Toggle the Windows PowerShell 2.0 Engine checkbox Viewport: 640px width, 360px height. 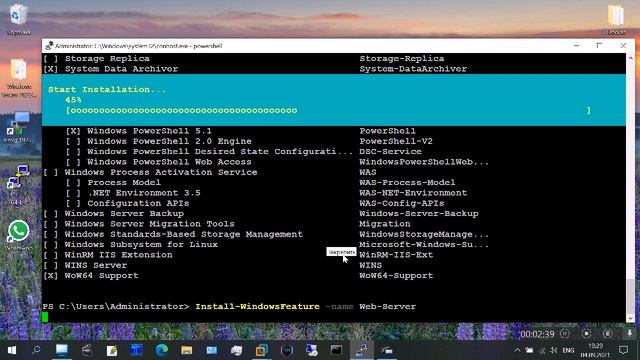click(73, 141)
